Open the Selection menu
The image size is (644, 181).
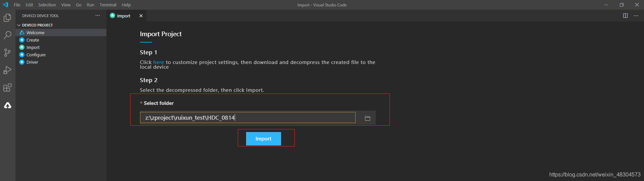click(x=47, y=5)
